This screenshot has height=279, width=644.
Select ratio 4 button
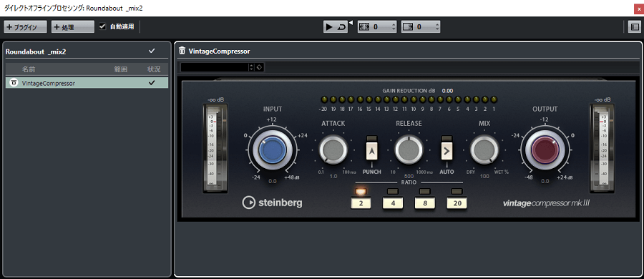[393, 203]
